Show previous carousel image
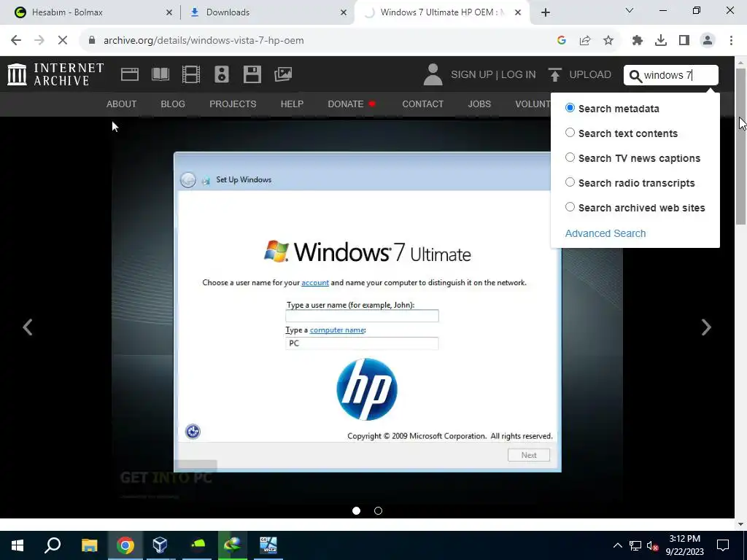747x560 pixels. click(28, 327)
